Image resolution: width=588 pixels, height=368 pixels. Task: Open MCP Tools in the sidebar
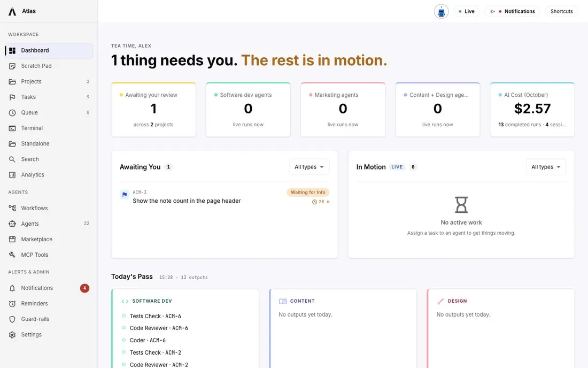tap(49, 255)
